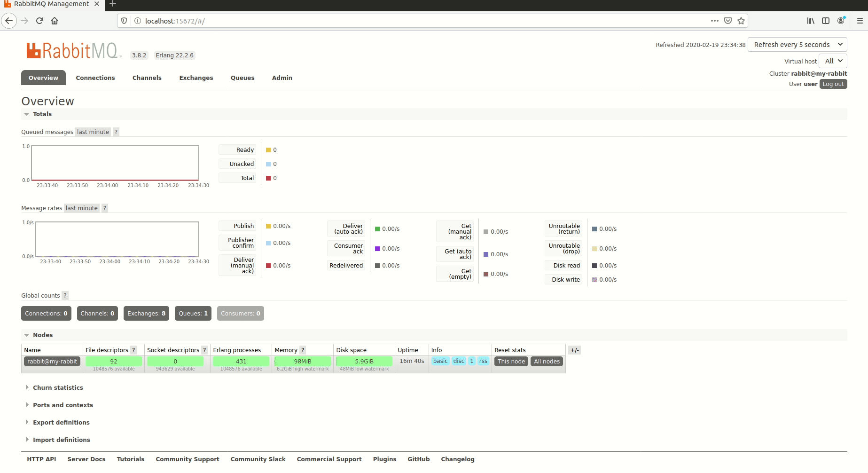
Task: Close the RabbitMQ Management tab
Action: (97, 4)
